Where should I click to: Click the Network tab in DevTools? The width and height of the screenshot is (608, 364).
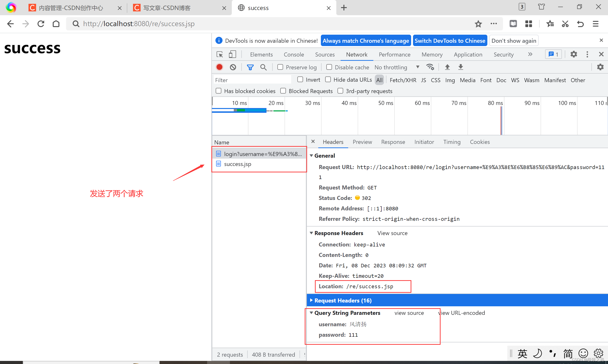(357, 54)
